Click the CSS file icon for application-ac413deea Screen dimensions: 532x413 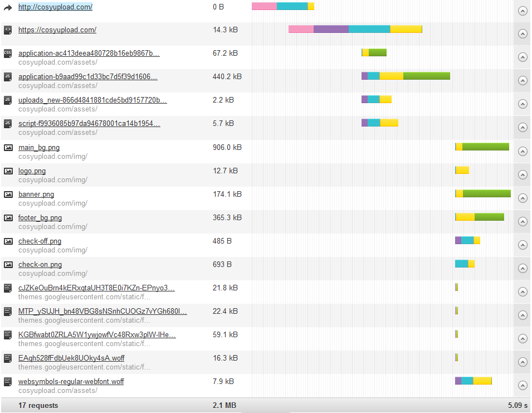(8, 54)
